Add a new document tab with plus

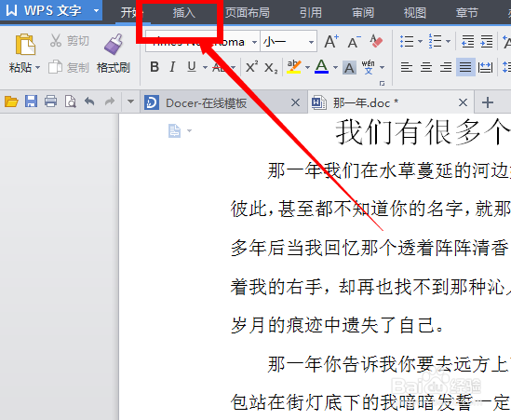coord(488,102)
